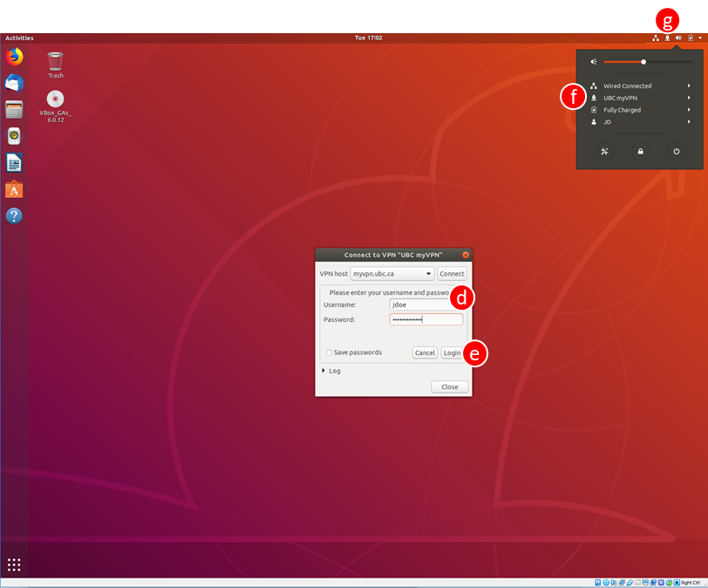The width and height of the screenshot is (708, 588).
Task: Expand the Log section
Action: pyautogui.click(x=331, y=371)
